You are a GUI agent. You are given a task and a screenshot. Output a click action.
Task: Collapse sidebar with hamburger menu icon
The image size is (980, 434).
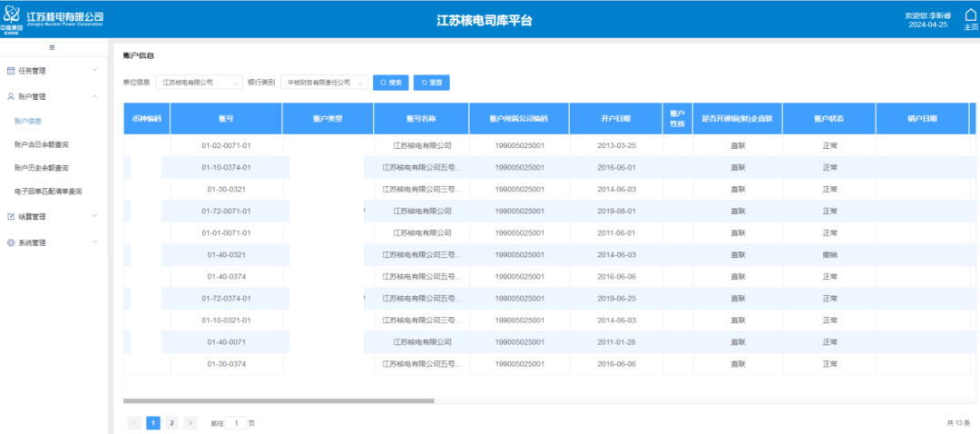(x=52, y=46)
